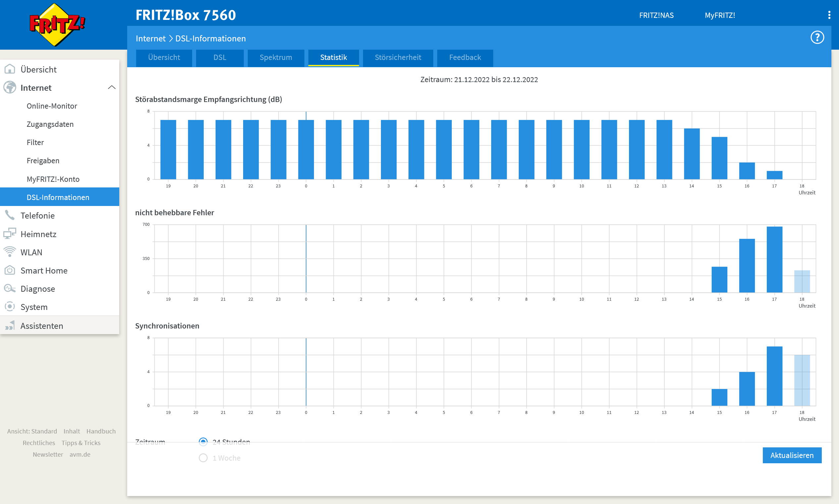Open the help question mark icon
This screenshot has height=504, width=839.
pos(817,37)
